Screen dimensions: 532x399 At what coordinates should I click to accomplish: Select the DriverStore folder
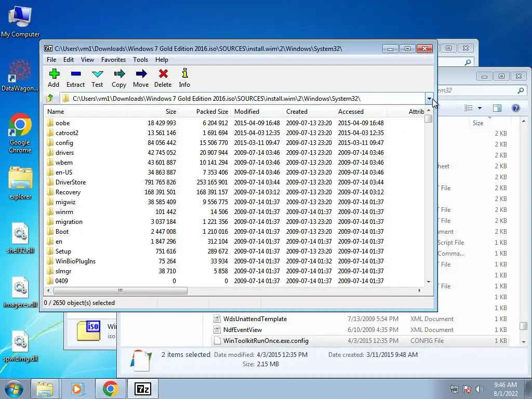(x=234, y=182)
